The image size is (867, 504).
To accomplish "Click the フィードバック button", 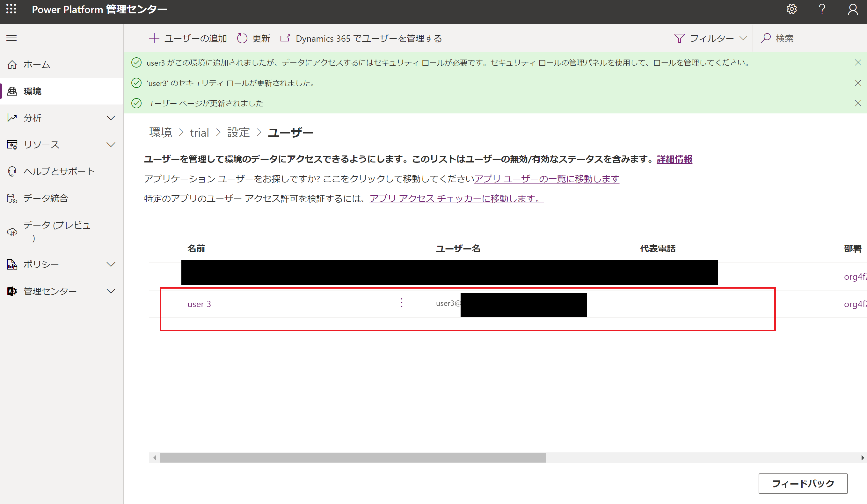I will [803, 483].
